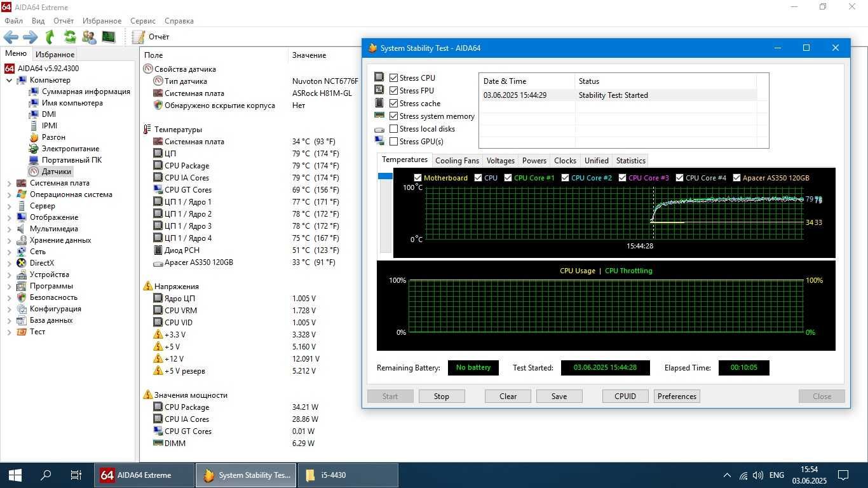868x488 pixels.
Task: Open the Файл menu
Action: point(13,21)
